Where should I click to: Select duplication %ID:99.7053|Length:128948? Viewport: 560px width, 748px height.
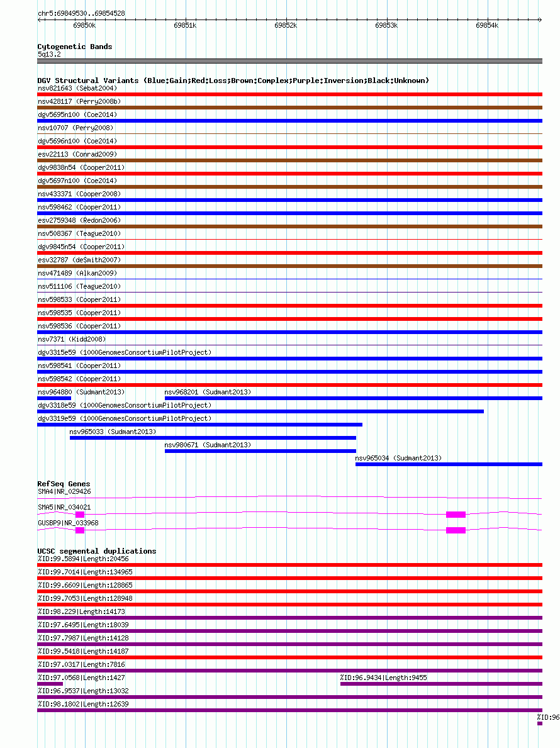85,599
